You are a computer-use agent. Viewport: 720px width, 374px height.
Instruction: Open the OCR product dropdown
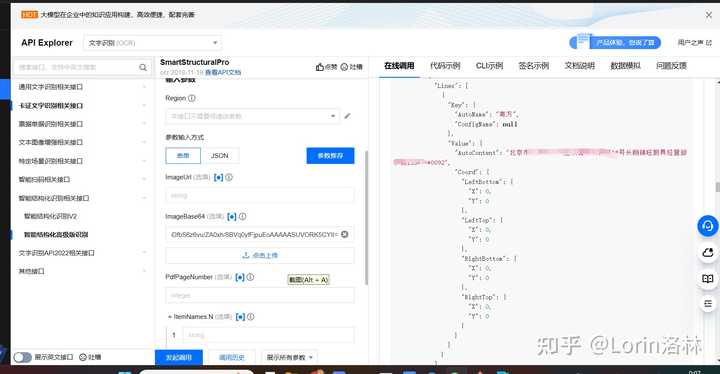pos(152,43)
